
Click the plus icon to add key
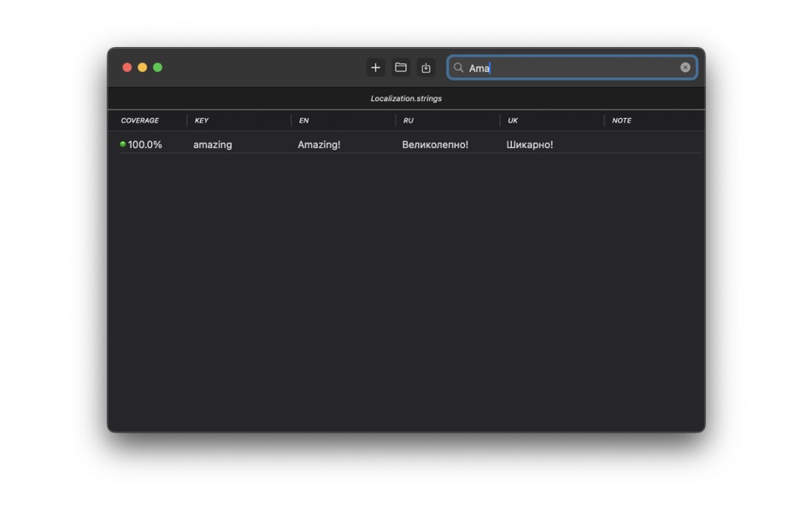375,68
